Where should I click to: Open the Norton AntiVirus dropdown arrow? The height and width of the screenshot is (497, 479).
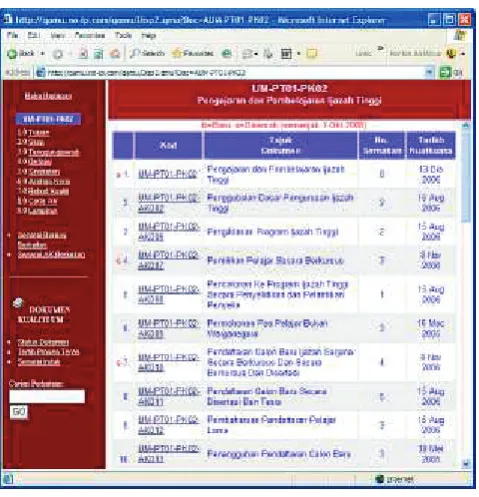(x=463, y=54)
